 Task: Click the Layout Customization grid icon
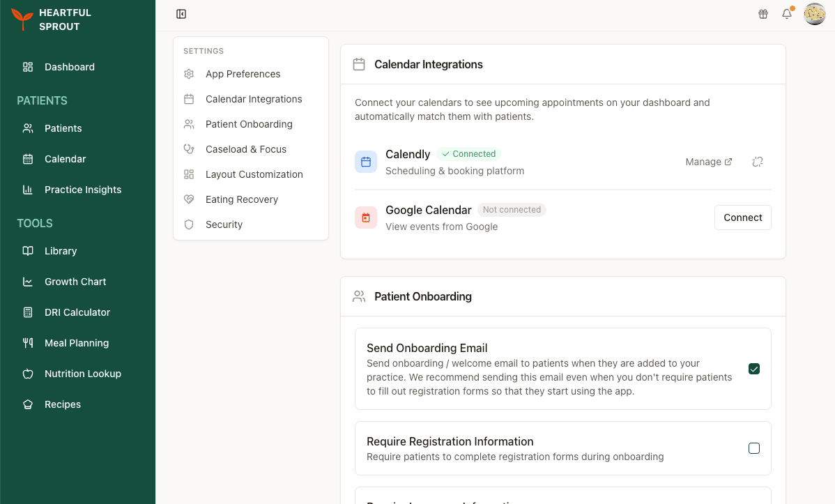point(188,174)
